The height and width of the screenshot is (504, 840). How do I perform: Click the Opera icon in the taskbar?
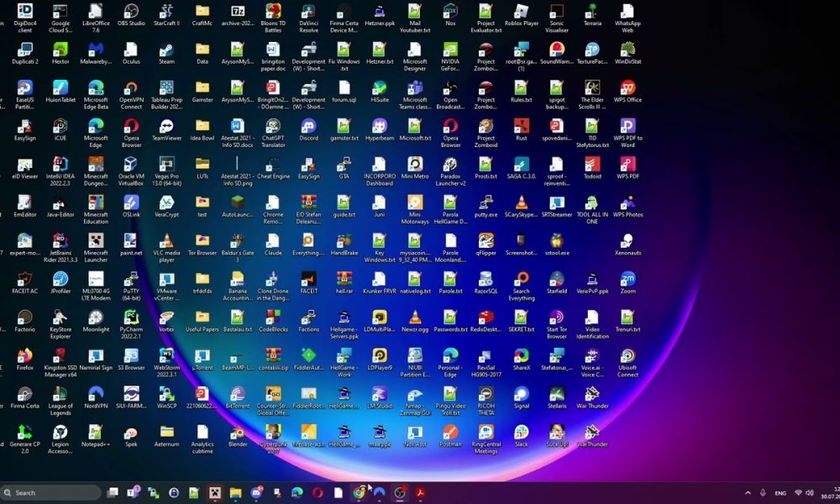(x=318, y=493)
